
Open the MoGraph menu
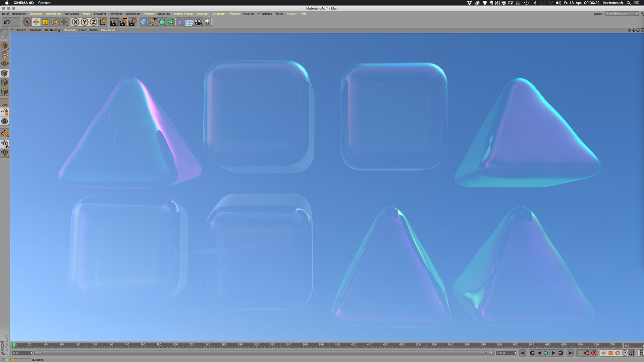click(203, 14)
